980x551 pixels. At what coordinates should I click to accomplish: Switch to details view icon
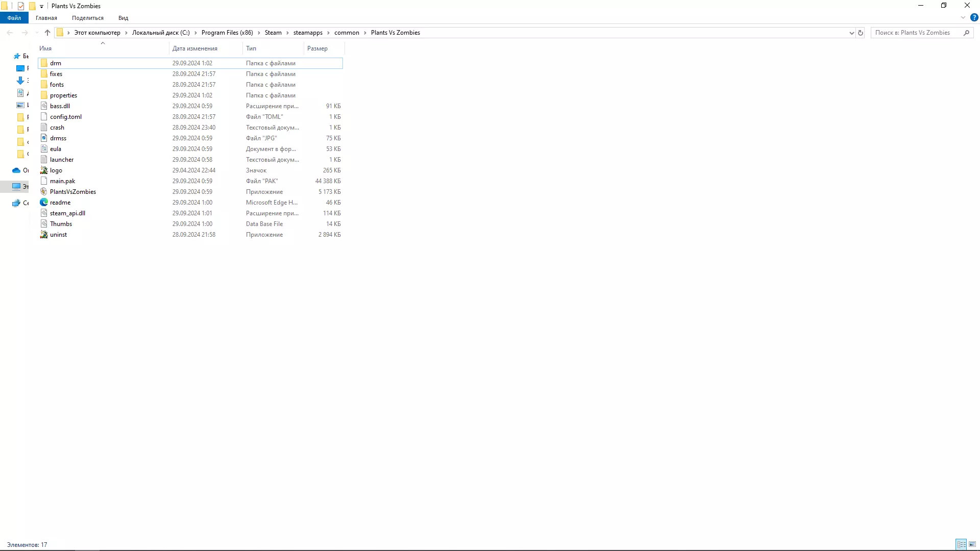tap(961, 544)
